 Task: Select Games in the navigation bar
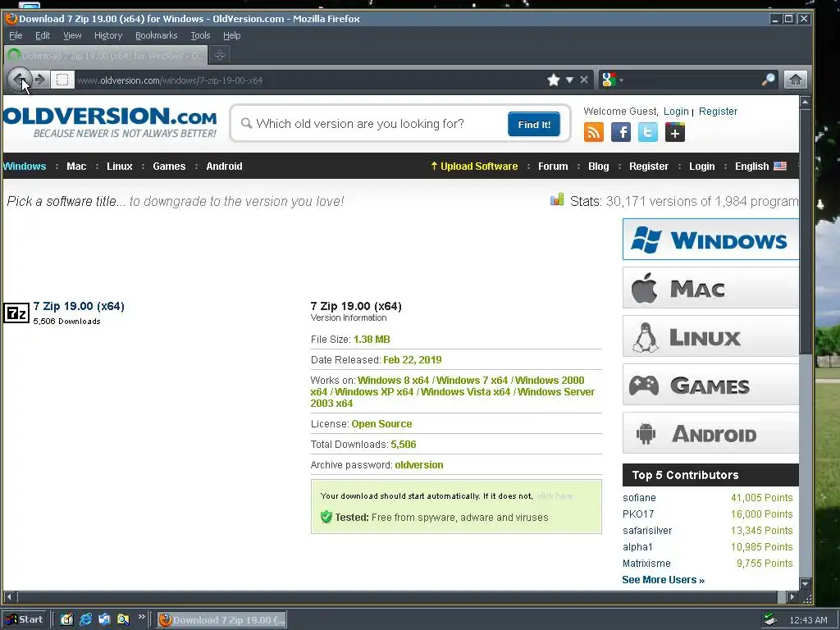click(x=169, y=166)
